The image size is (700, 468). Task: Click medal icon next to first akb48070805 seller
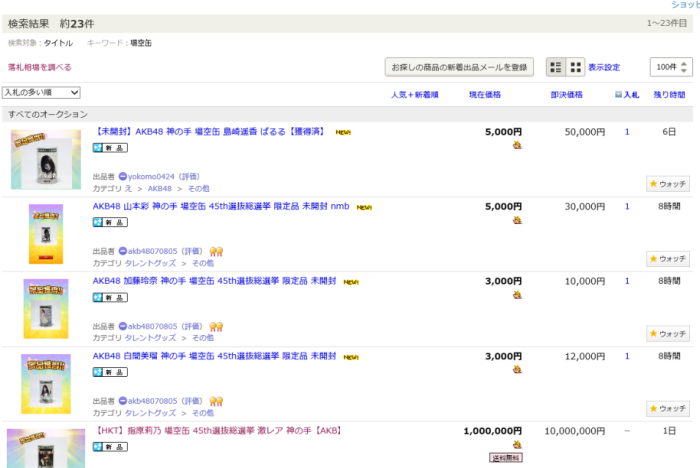[215, 251]
